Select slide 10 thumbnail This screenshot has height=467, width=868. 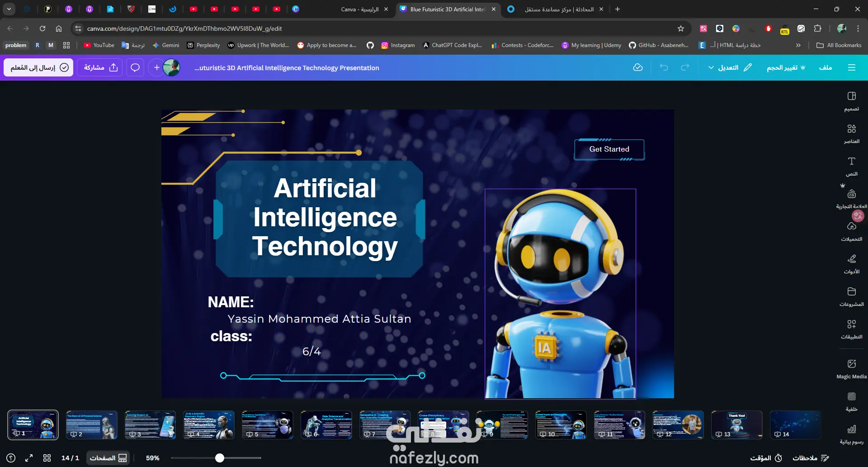pos(561,425)
